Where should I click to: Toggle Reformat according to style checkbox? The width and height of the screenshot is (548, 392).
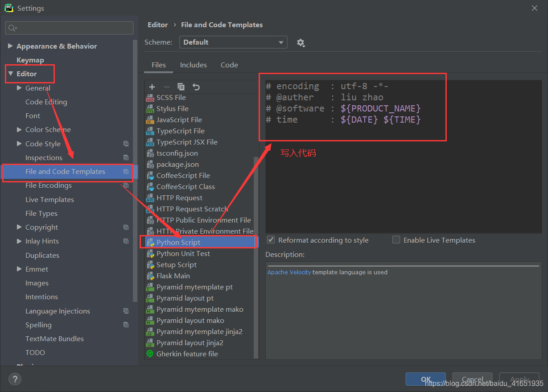tap(271, 240)
